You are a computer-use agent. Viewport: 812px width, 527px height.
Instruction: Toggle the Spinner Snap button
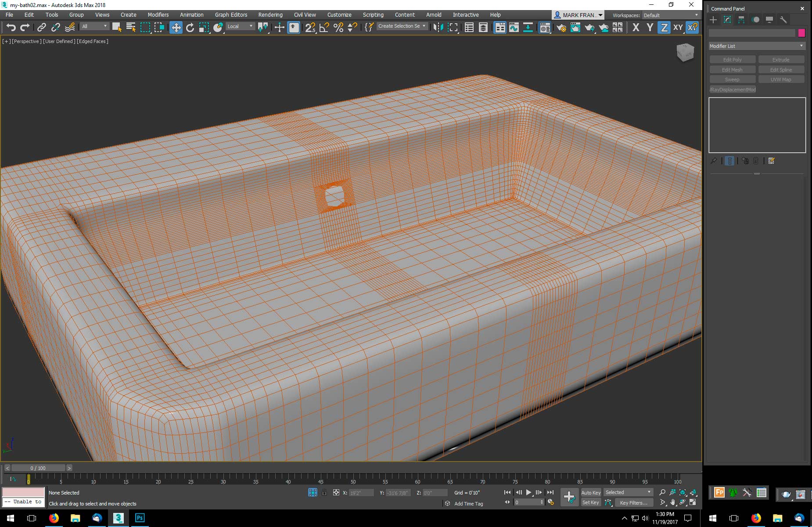coord(352,27)
